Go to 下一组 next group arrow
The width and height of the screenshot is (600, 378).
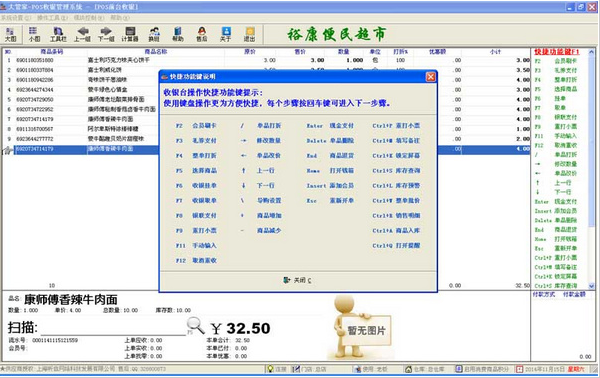[x=106, y=34]
